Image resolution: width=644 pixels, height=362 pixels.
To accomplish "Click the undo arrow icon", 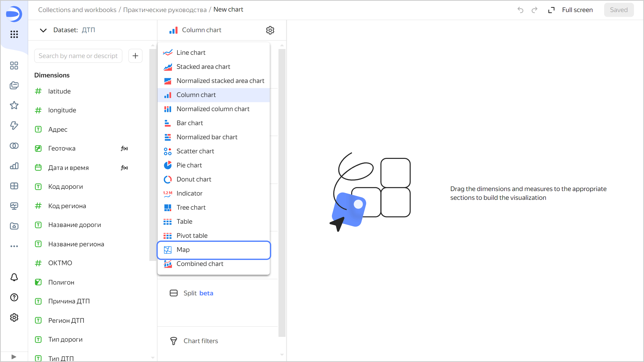I will [520, 10].
